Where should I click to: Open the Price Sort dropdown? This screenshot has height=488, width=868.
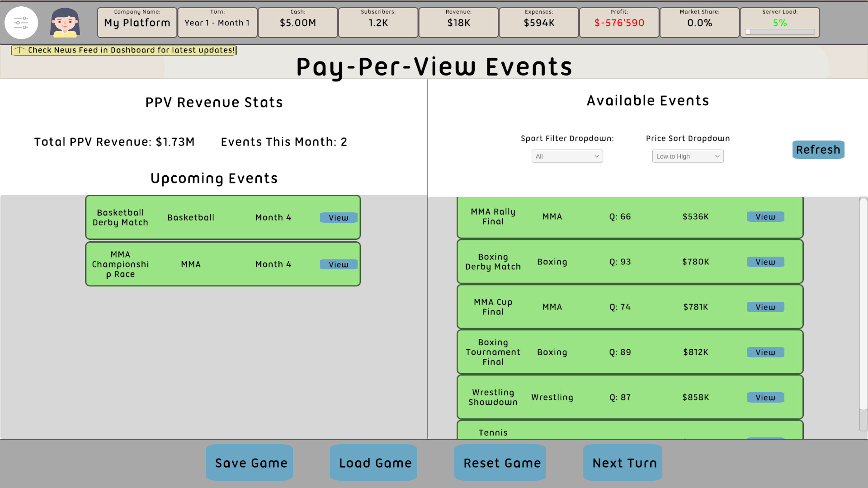coord(687,156)
